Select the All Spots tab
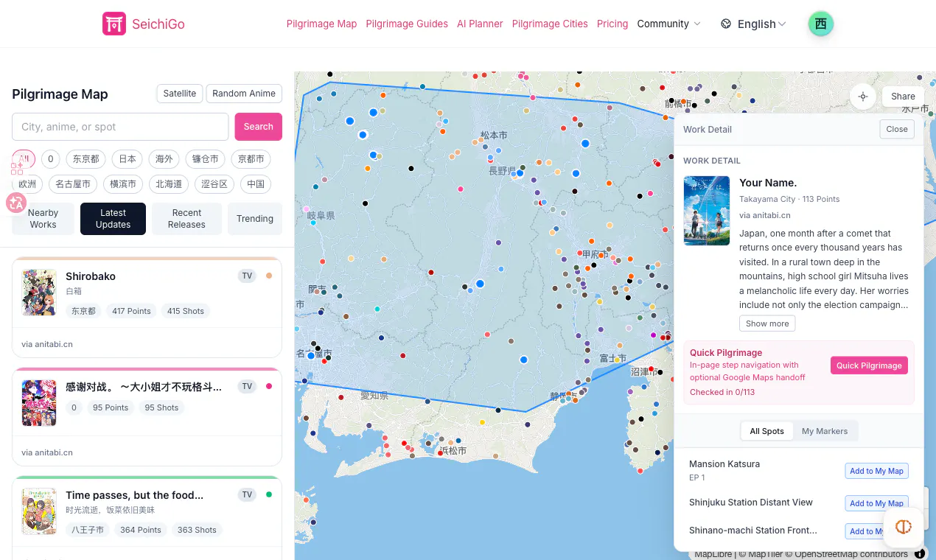The height and width of the screenshot is (560, 936). (x=767, y=431)
